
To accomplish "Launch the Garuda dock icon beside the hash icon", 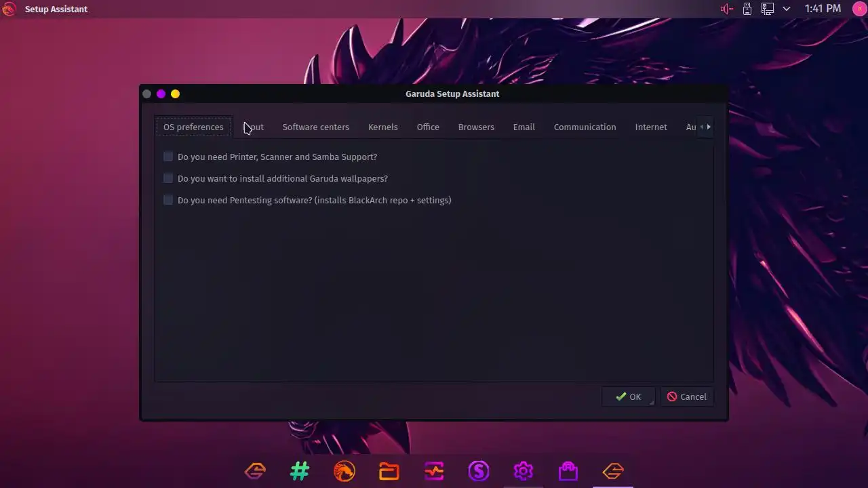I will tap(255, 470).
